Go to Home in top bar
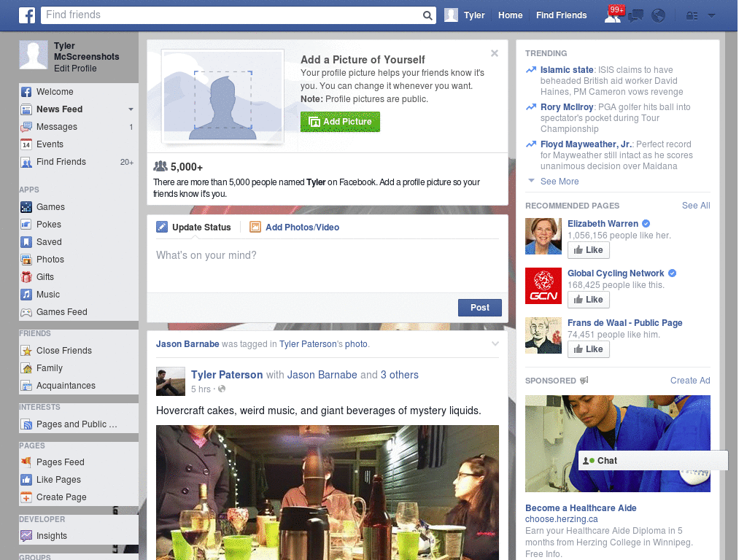 510,15
